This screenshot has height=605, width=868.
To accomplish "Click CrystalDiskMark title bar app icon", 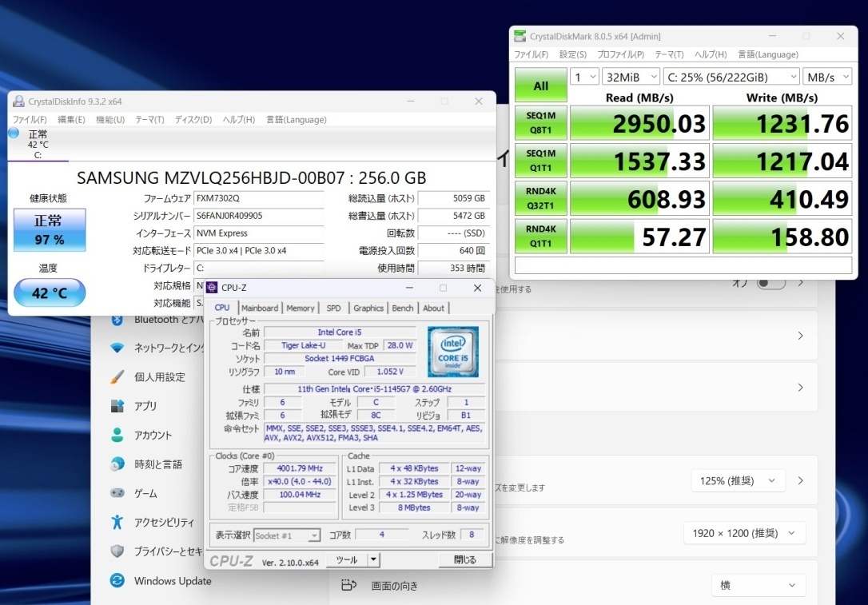I will tap(520, 36).
